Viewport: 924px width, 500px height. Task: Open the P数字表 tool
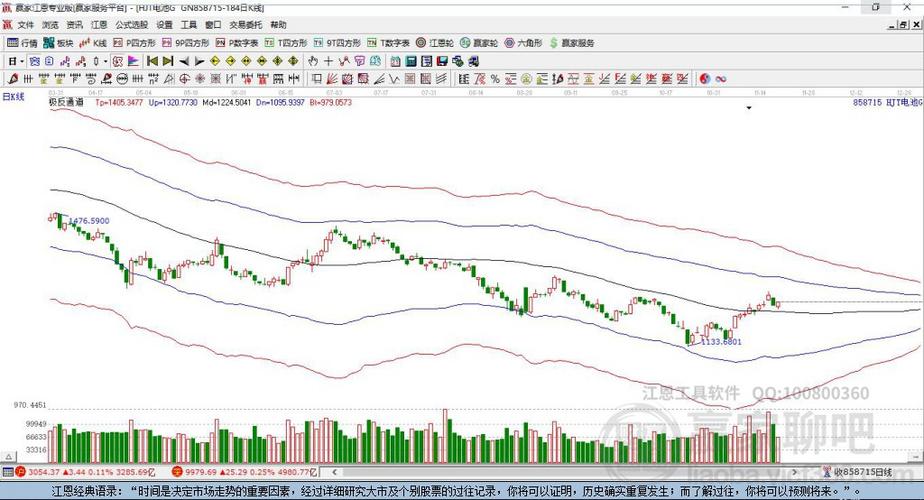point(237,43)
